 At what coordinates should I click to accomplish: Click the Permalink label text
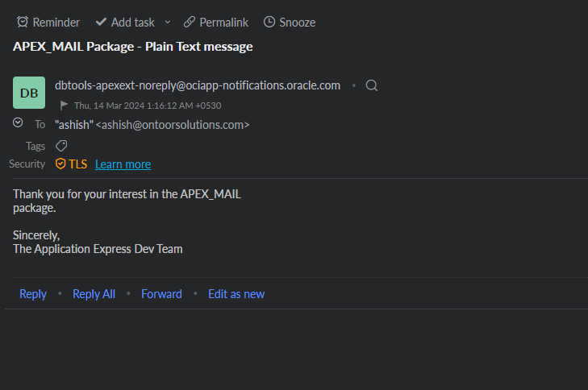[x=223, y=23]
